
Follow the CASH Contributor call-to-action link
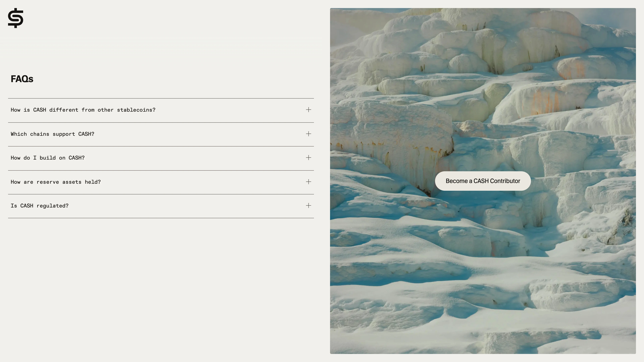(483, 181)
